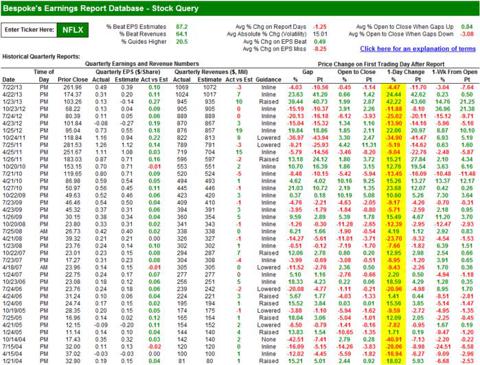This screenshot has height=365, width=480.
Task: Select the 1-Wk From Open header
Action: [x=455, y=72]
